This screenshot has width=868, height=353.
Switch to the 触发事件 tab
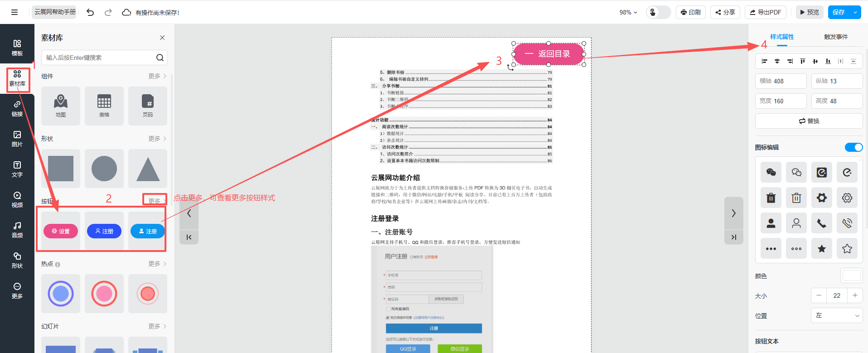pos(835,37)
